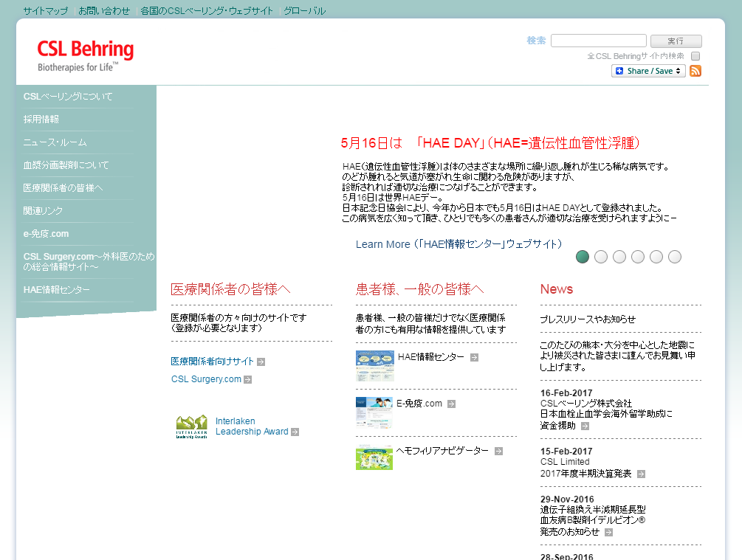Check the 全CSL Behringサイト内検索 checkbox
The width and height of the screenshot is (742, 560).
695,56
